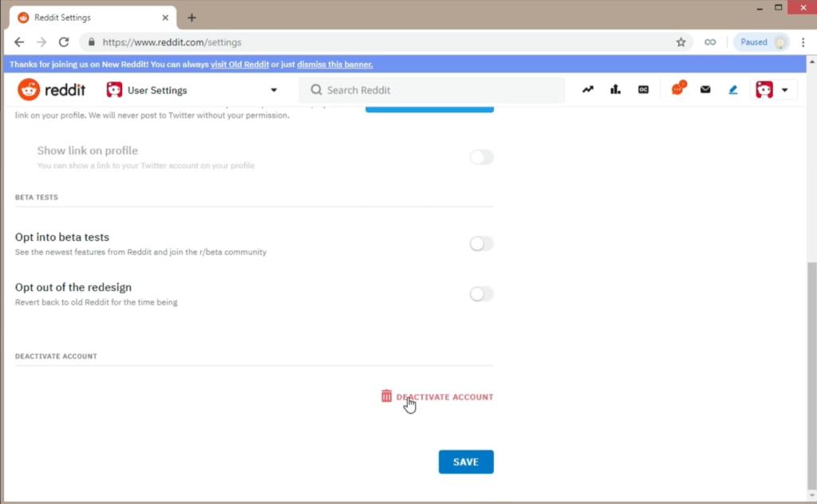The height and width of the screenshot is (504, 817).
Task: Expand the user account dropdown arrow
Action: 785,90
